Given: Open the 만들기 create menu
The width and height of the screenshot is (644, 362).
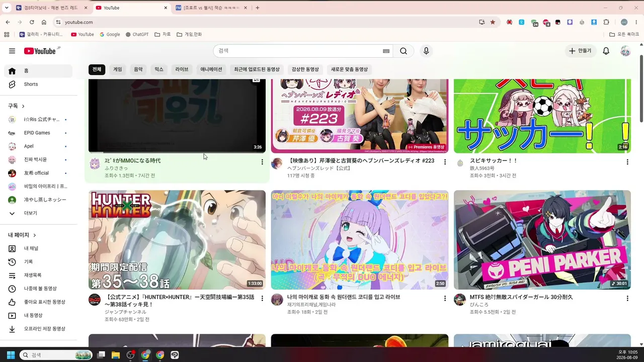Looking at the screenshot, I should 580,51.
